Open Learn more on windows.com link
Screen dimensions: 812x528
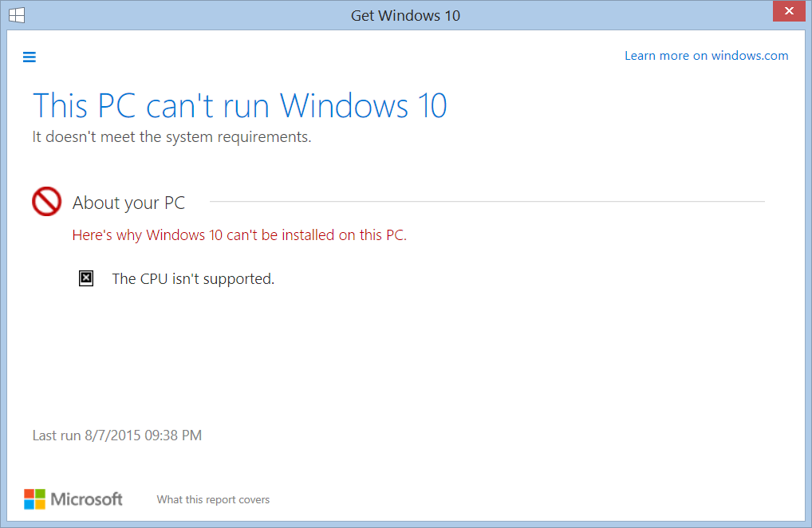[x=707, y=55]
